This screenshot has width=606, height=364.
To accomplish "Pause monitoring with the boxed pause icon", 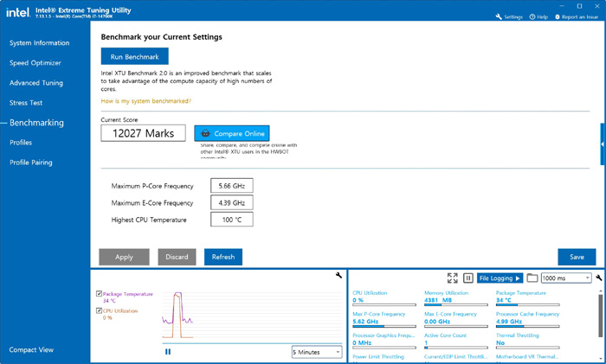I will (468, 278).
